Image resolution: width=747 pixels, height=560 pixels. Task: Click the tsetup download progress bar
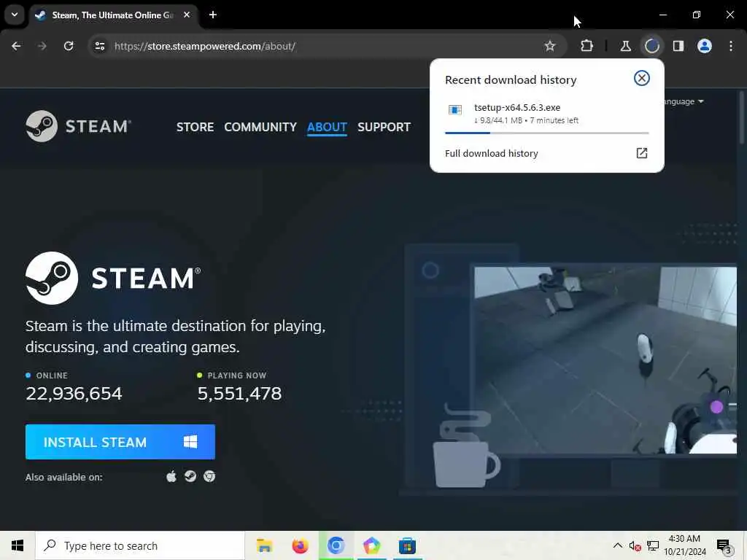click(x=546, y=133)
